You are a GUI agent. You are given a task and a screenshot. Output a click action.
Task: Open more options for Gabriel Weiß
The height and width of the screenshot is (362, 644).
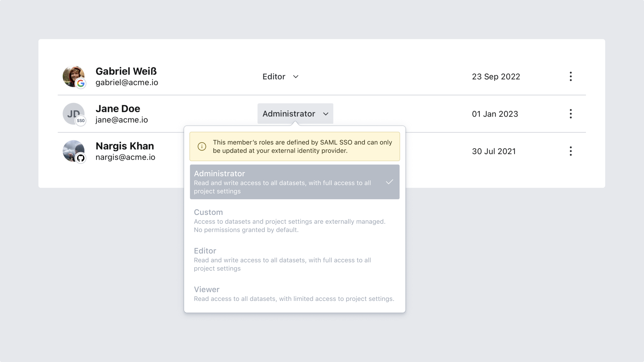(571, 76)
